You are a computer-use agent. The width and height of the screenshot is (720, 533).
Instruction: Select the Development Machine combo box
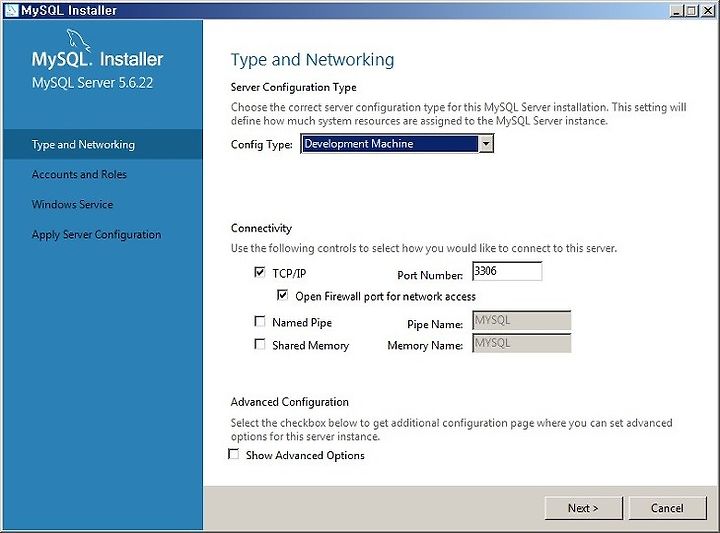tap(397, 144)
